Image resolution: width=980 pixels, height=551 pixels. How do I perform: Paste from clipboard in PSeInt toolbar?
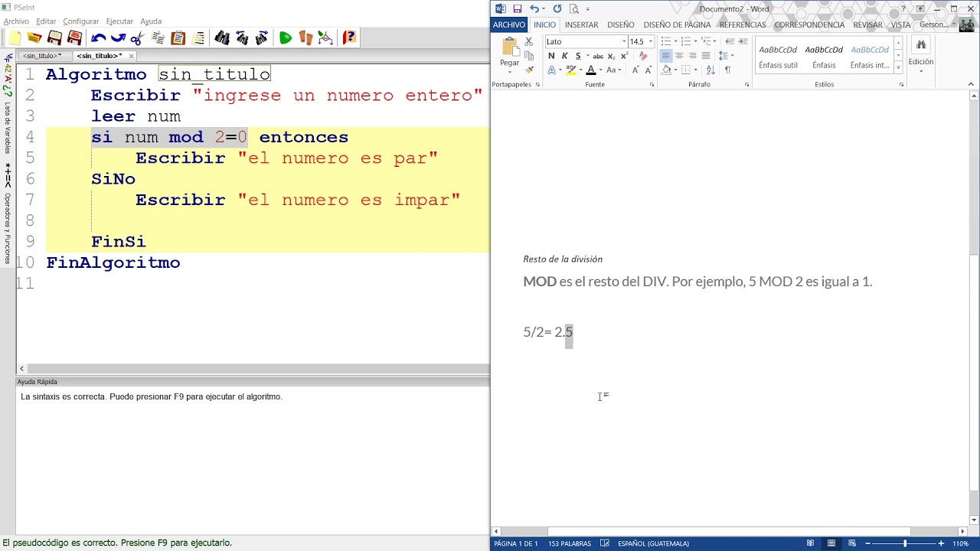[x=178, y=37]
